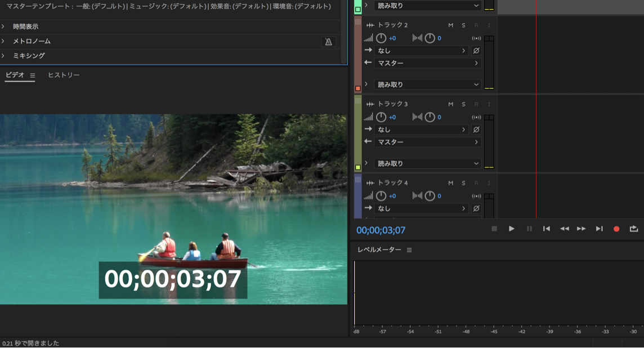The width and height of the screenshot is (644, 348).
Task: Switch to the ビデオ tab
Action: tap(15, 74)
